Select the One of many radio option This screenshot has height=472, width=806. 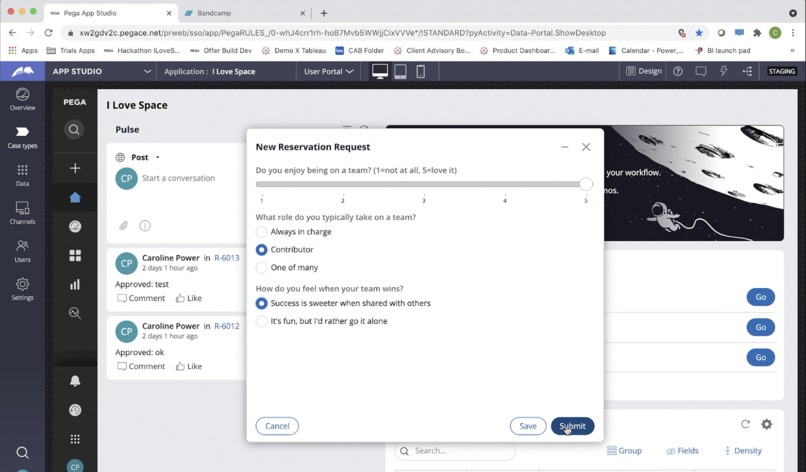(262, 267)
